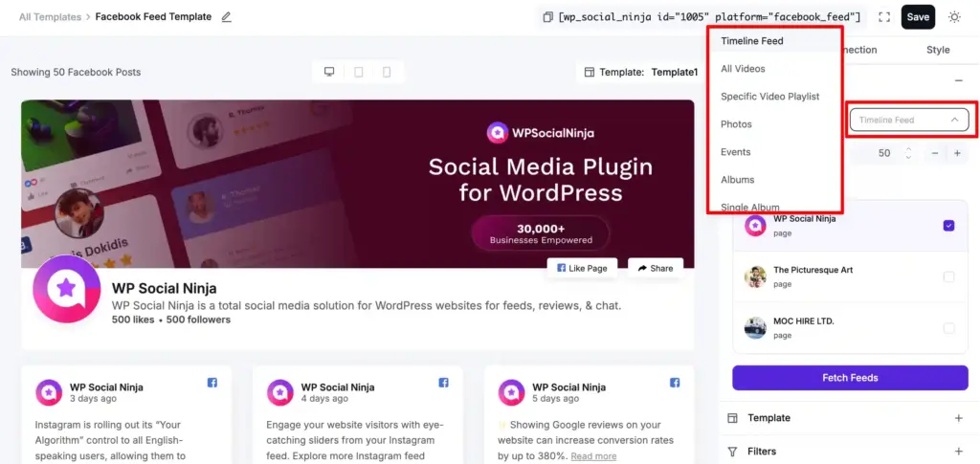
Task: Open the Style tab
Action: (x=938, y=50)
